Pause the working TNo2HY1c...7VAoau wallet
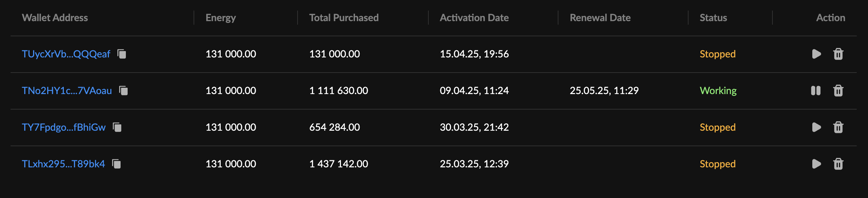This screenshot has height=198, width=868. click(816, 91)
